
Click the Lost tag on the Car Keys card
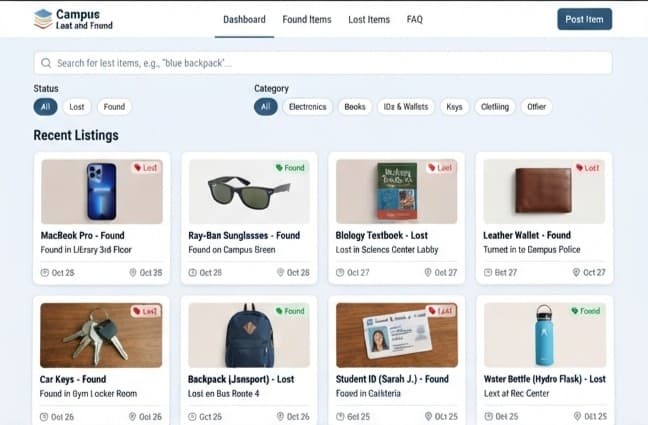click(145, 311)
